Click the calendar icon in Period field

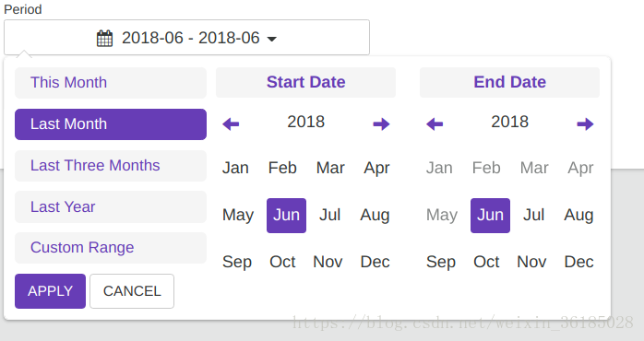(x=104, y=38)
